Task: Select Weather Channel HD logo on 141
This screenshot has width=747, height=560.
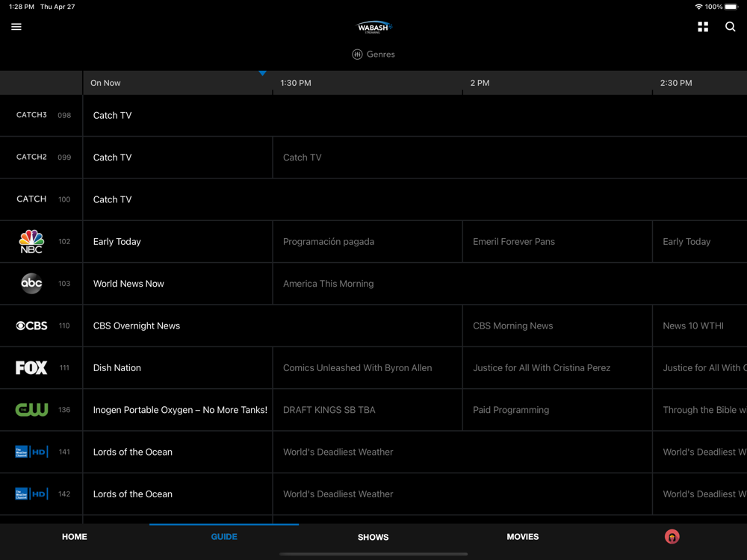Action: pos(31,452)
